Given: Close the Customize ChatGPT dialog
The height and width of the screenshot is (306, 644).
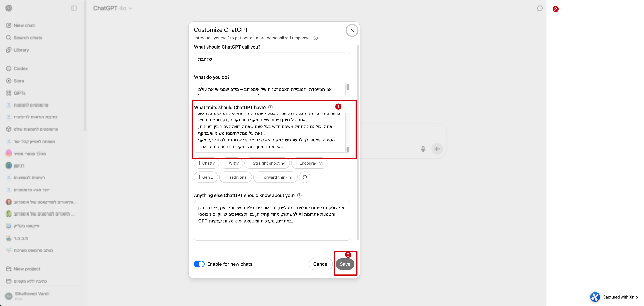Looking at the screenshot, I should pos(352,30).
